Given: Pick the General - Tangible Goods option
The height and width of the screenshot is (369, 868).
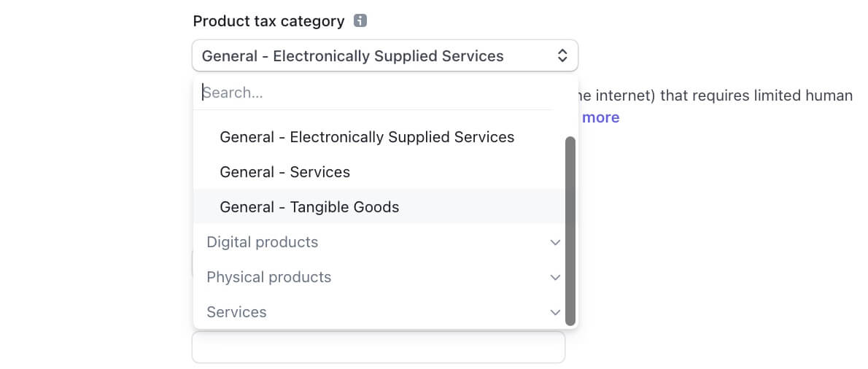Looking at the screenshot, I should pos(379,207).
